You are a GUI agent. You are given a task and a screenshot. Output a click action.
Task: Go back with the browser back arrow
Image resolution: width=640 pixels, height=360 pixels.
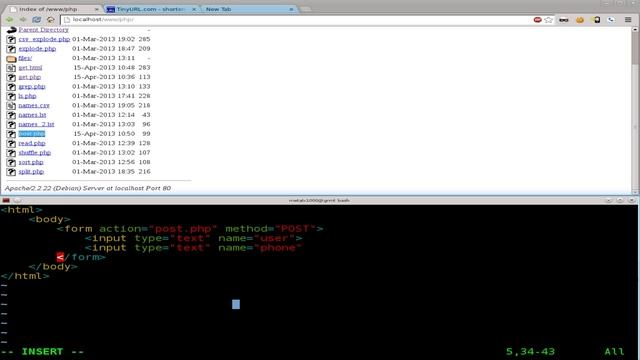(9, 20)
